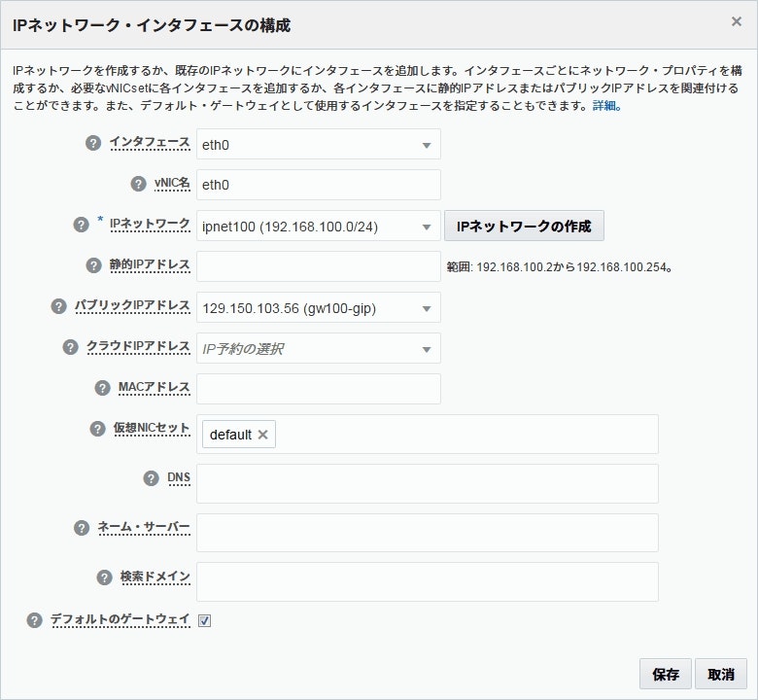
Task: Click the MACアドレス field label
Action: (x=155, y=387)
